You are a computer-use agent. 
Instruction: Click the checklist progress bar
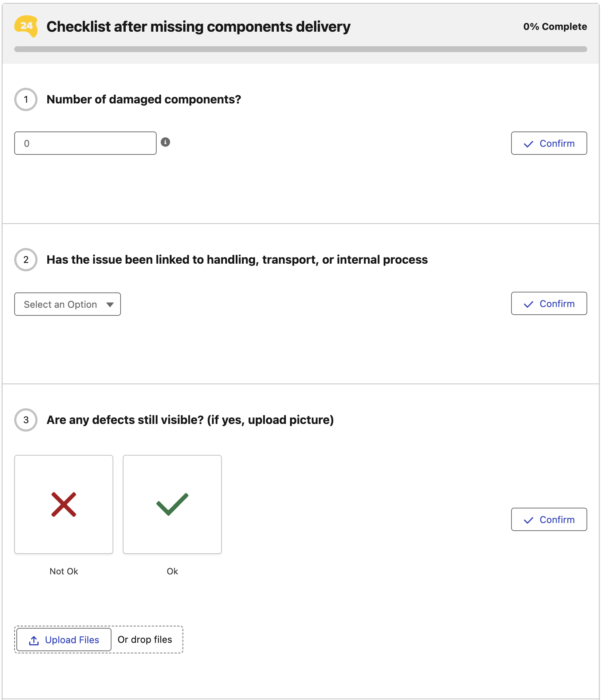[x=301, y=49]
